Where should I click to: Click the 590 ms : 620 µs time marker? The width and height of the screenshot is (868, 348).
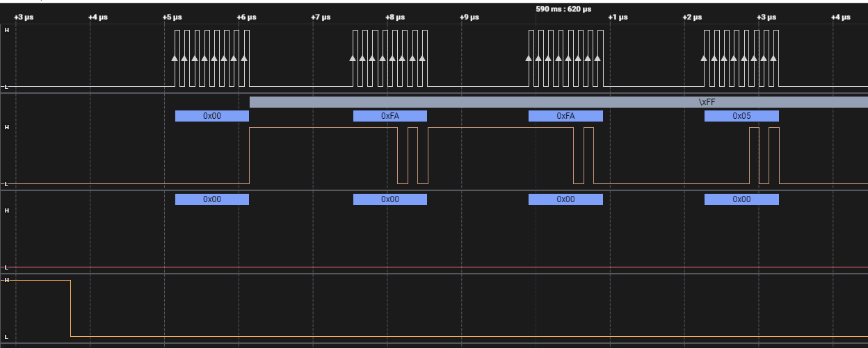(x=563, y=9)
